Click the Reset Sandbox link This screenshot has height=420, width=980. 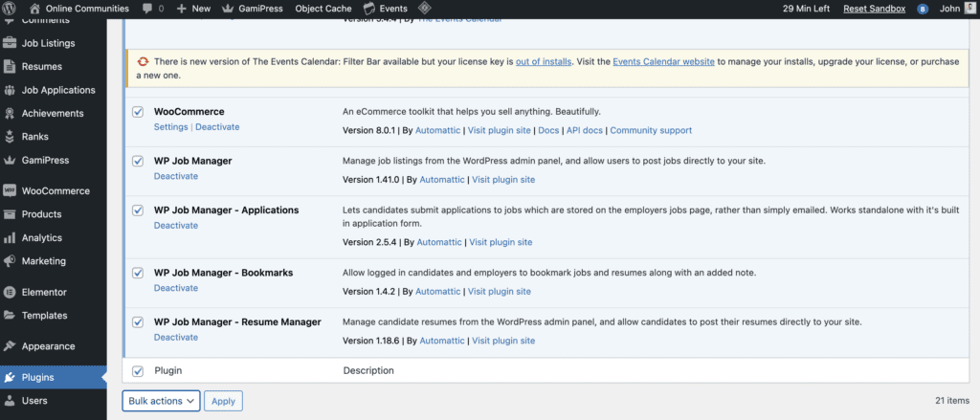point(877,9)
